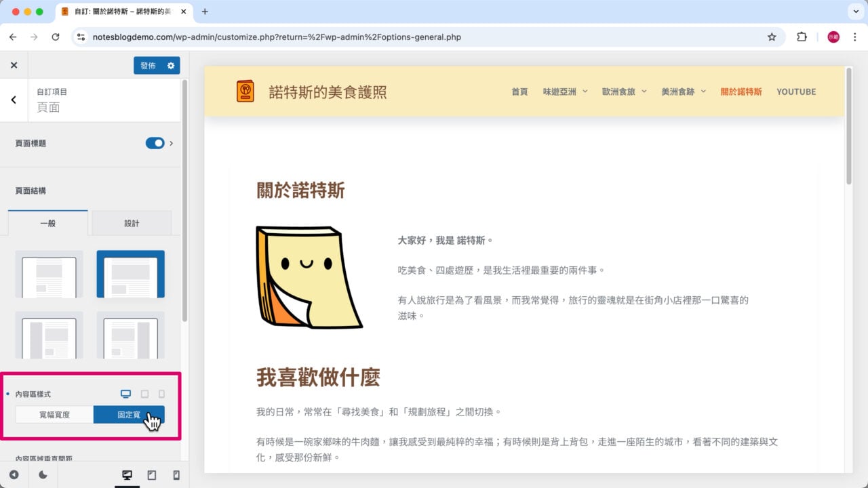Select the tablet responsive icon for 內容區樣式
The height and width of the screenshot is (488, 868).
pos(144,394)
